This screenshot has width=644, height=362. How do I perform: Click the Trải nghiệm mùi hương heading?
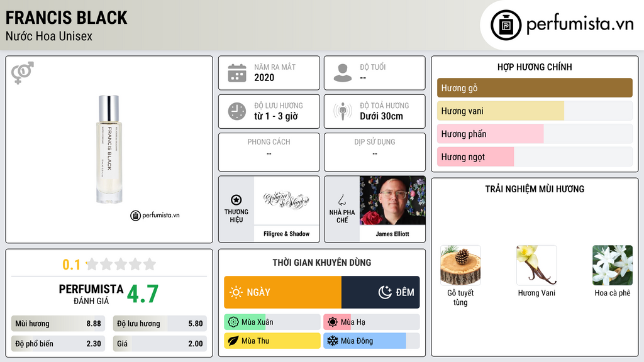(535, 189)
